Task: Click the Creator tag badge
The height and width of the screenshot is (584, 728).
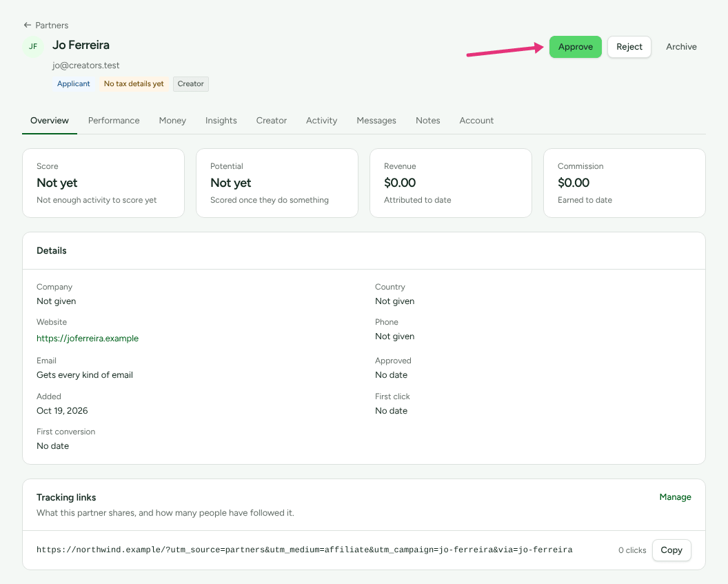Action: 191,84
